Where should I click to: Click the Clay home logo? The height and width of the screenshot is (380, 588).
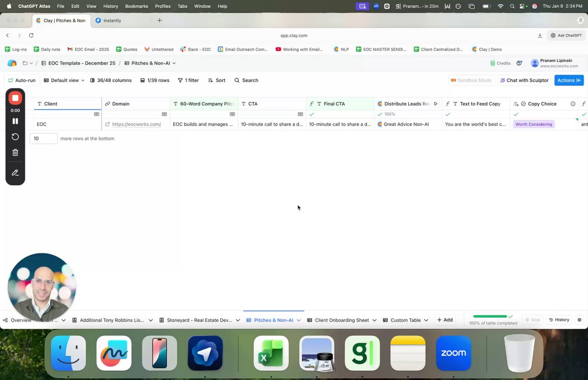tap(12, 63)
